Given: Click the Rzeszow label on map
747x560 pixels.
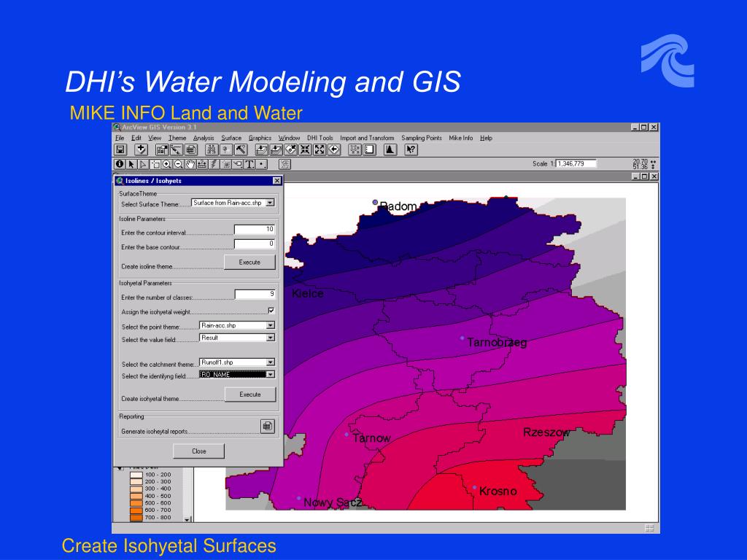Looking at the screenshot, I should [x=546, y=432].
